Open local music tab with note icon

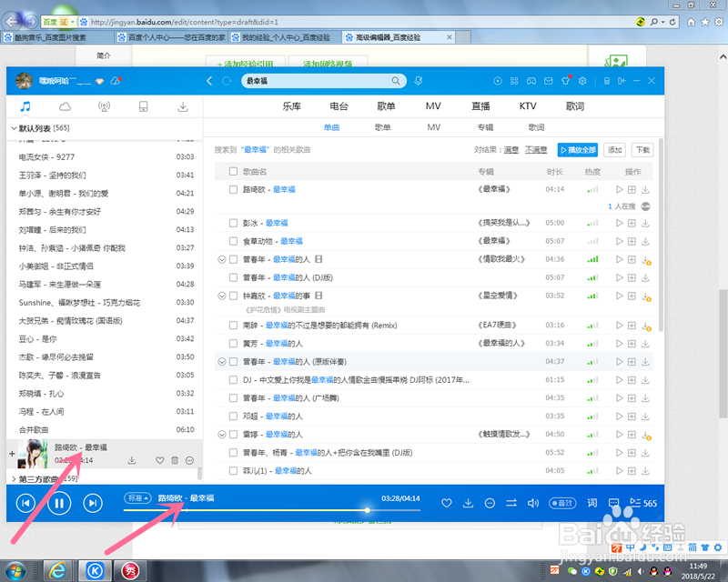(x=25, y=106)
